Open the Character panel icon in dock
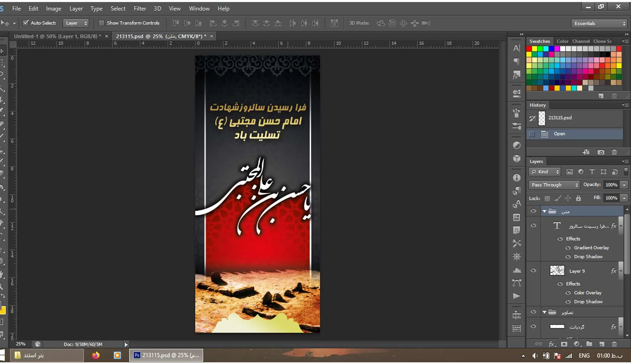The image size is (631, 364). pyautogui.click(x=517, y=48)
